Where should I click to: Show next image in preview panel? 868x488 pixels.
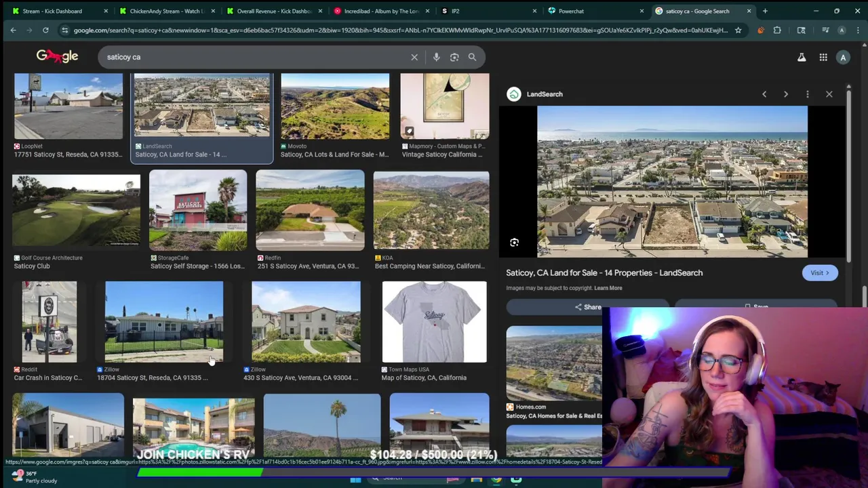point(786,94)
